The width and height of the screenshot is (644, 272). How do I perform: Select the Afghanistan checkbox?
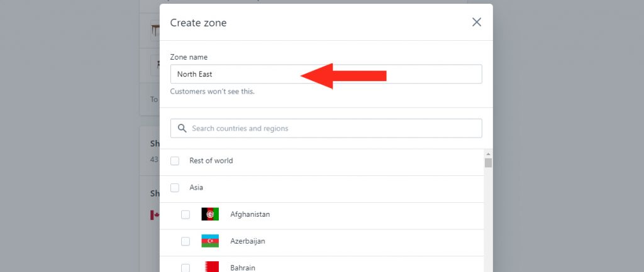pos(186,215)
